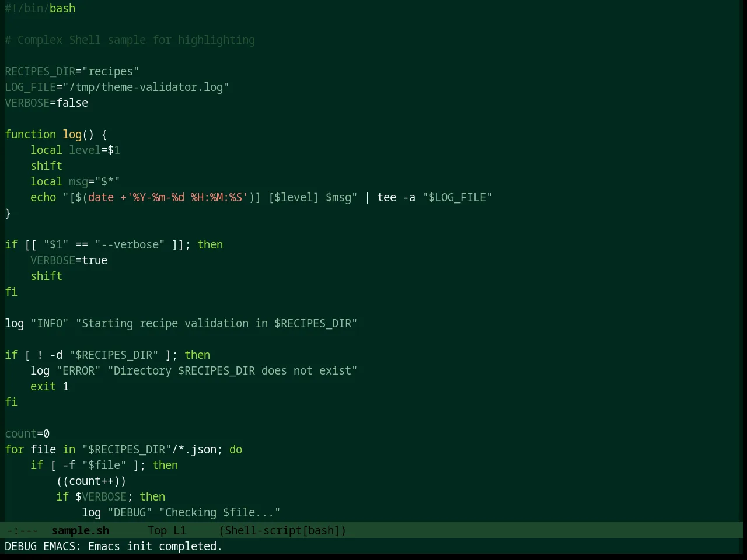The height and width of the screenshot is (560, 747).
Task: Click the RECIPES_DIR="recipes" assignment line
Action: point(72,71)
